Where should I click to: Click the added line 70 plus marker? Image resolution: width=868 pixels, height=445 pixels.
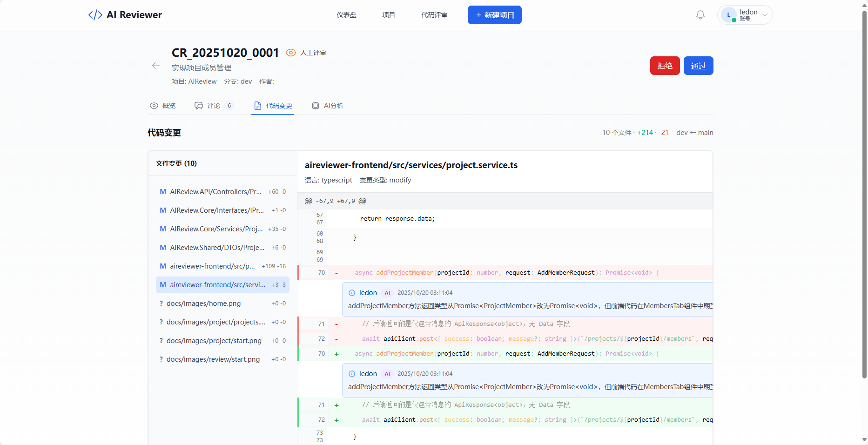pos(336,354)
